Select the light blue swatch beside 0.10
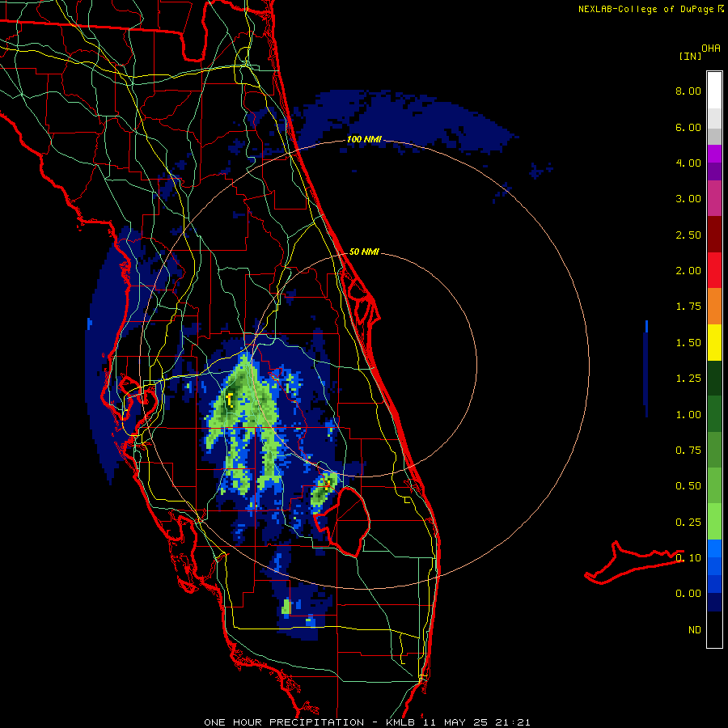728x728 pixels. coord(714,548)
